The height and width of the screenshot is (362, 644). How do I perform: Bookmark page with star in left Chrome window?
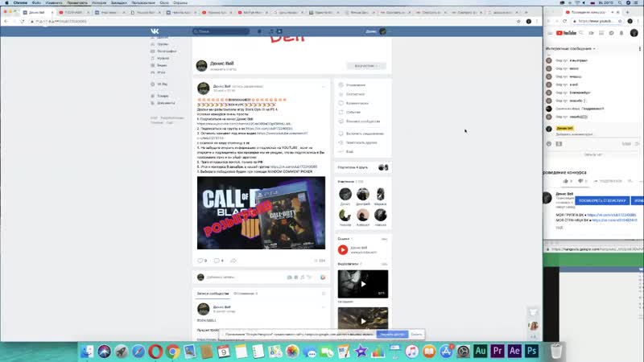tap(518, 22)
